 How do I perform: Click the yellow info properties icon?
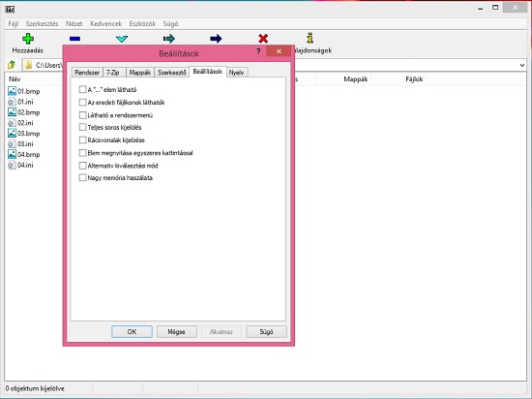pos(310,38)
